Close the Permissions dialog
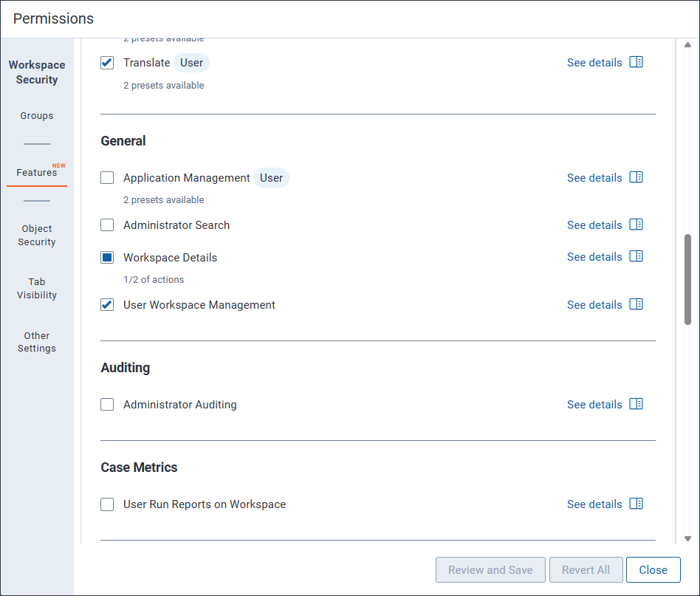Viewport: 700px width, 596px height. (x=653, y=569)
